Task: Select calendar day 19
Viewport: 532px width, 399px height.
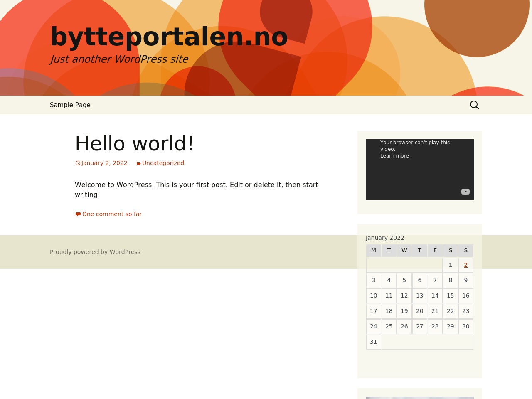Action: (x=404, y=311)
